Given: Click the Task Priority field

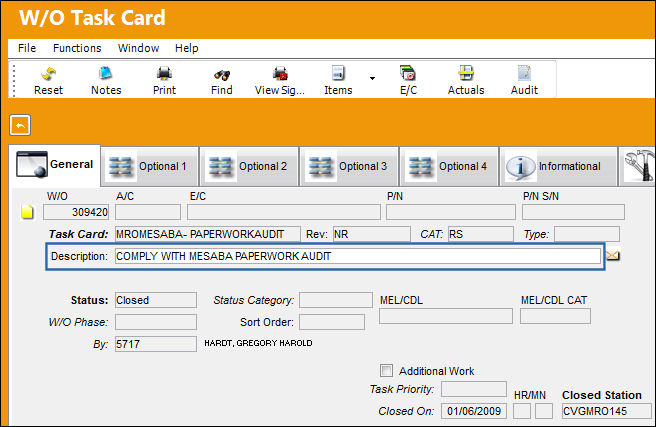Looking at the screenshot, I should pos(474,389).
